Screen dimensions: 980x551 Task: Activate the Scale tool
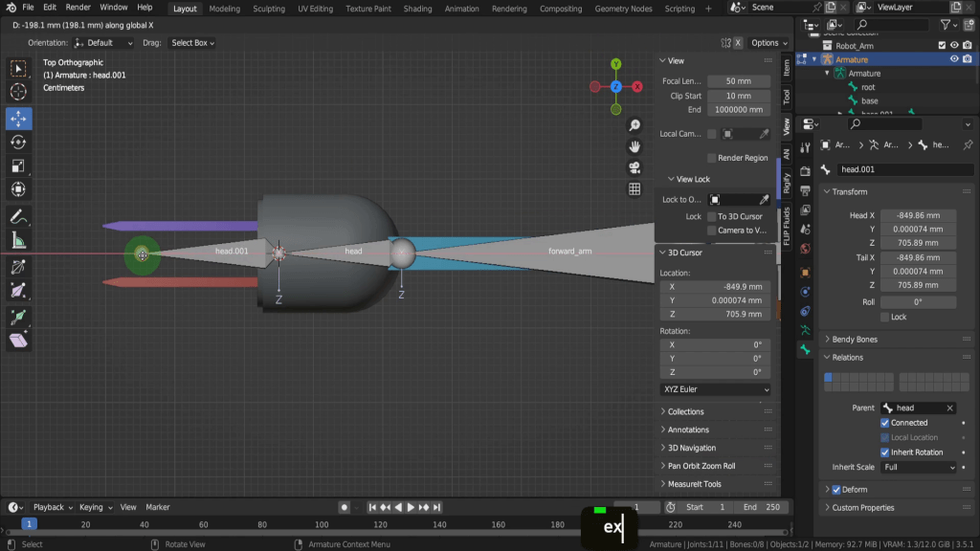[x=18, y=165]
